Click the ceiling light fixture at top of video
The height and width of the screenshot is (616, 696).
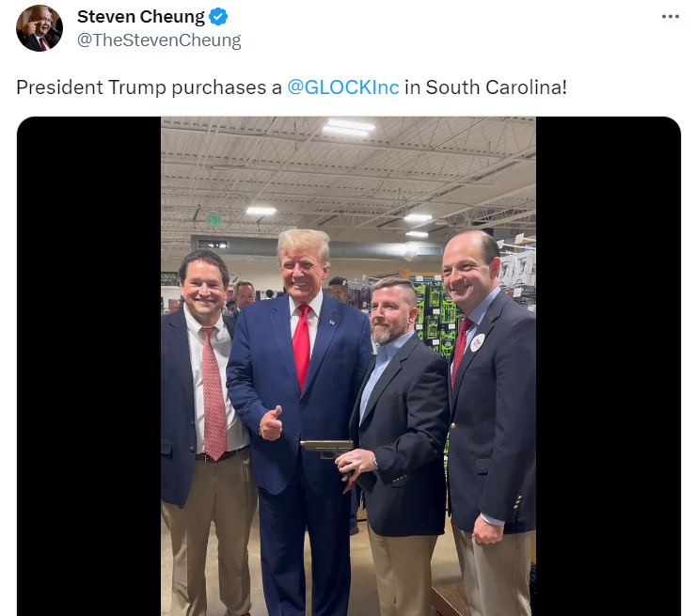click(348, 126)
